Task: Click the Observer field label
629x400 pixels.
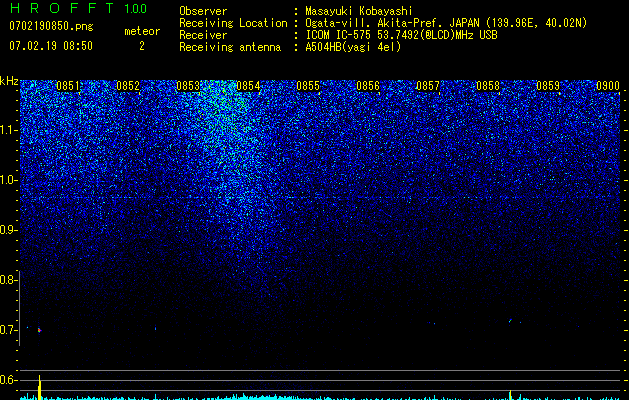Action: point(203,11)
